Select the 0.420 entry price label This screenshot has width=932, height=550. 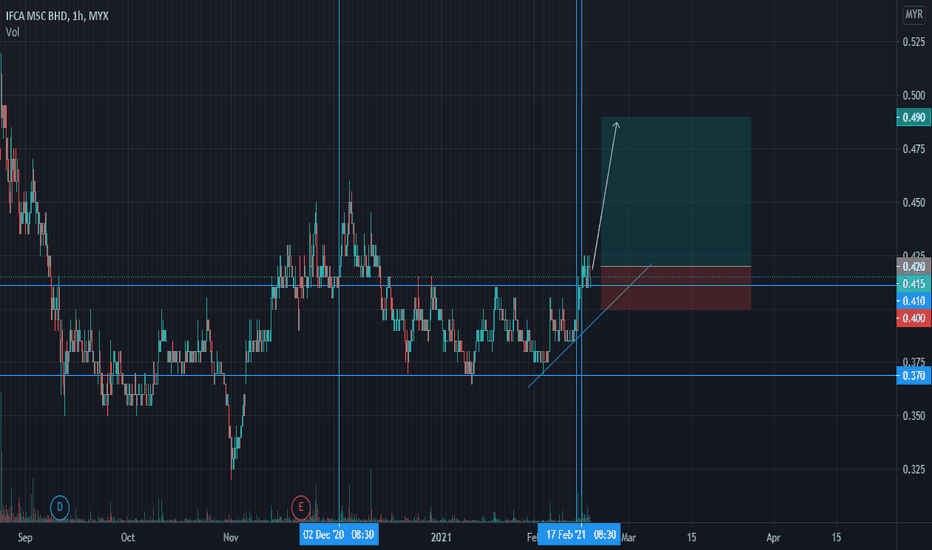(x=914, y=266)
